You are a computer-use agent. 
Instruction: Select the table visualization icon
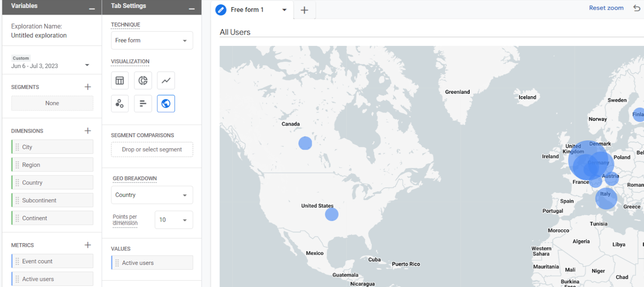click(x=120, y=80)
